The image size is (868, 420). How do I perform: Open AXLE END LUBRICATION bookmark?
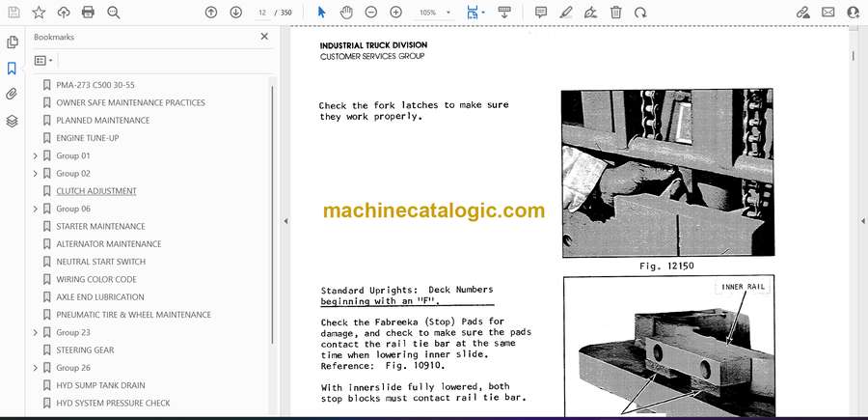(x=100, y=297)
